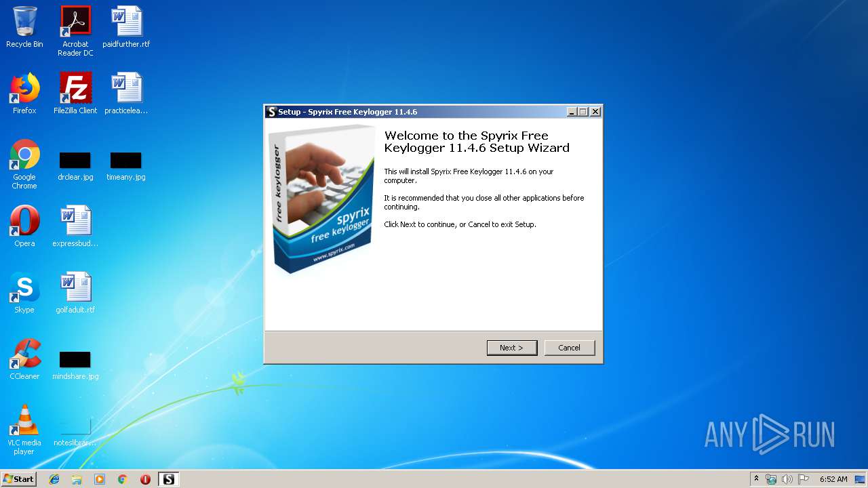Open the network tray icon
Screen dimensions: 868x488
coord(771,479)
